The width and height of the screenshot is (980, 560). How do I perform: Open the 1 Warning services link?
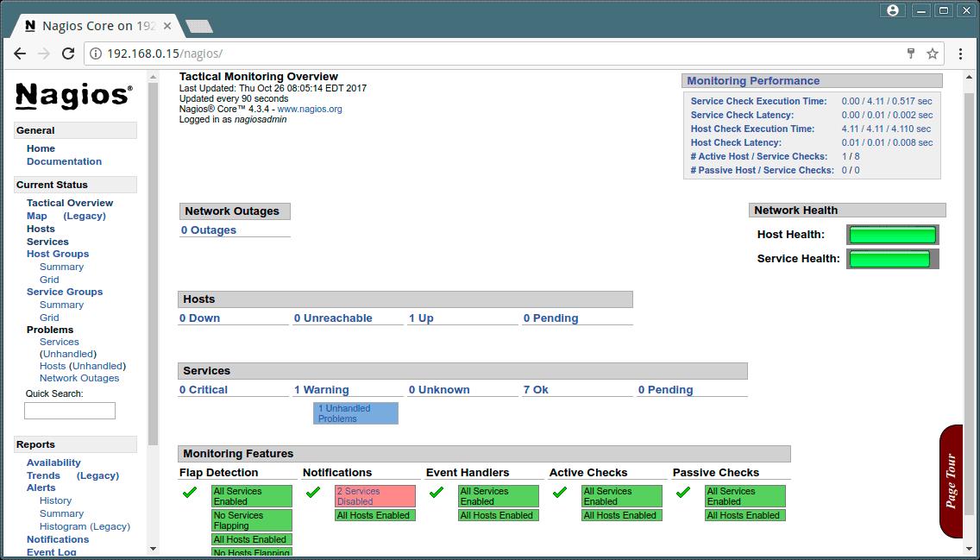[x=321, y=389]
